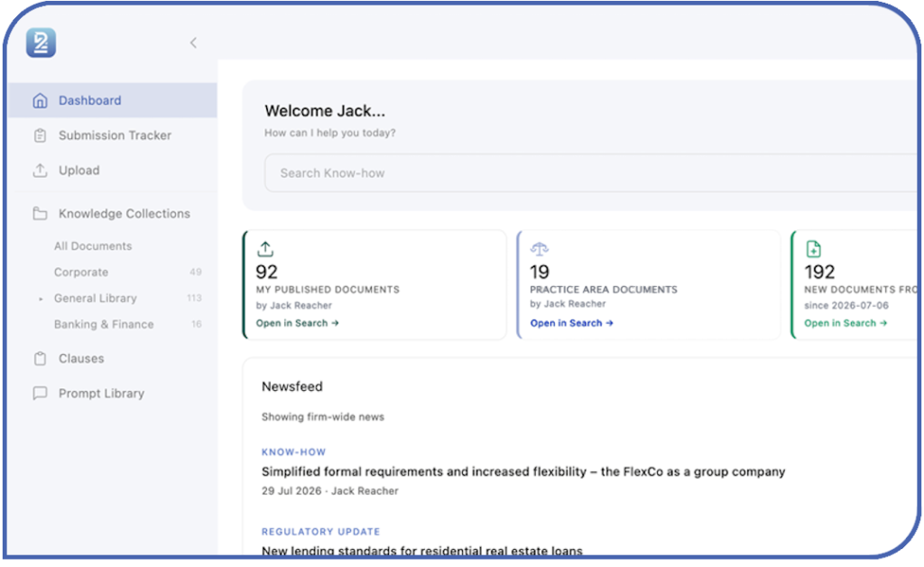Open in Search for My Published Documents
The width and height of the screenshot is (924, 567).
pos(297,323)
